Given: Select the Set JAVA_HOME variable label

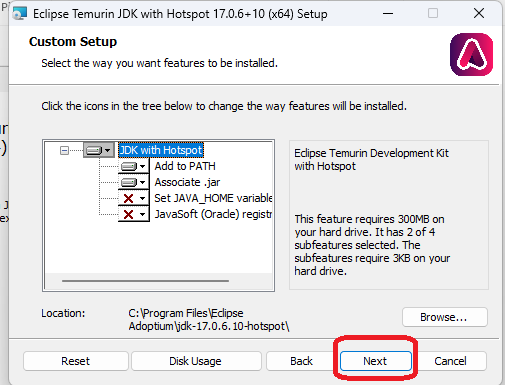Looking at the screenshot, I should (x=213, y=198).
